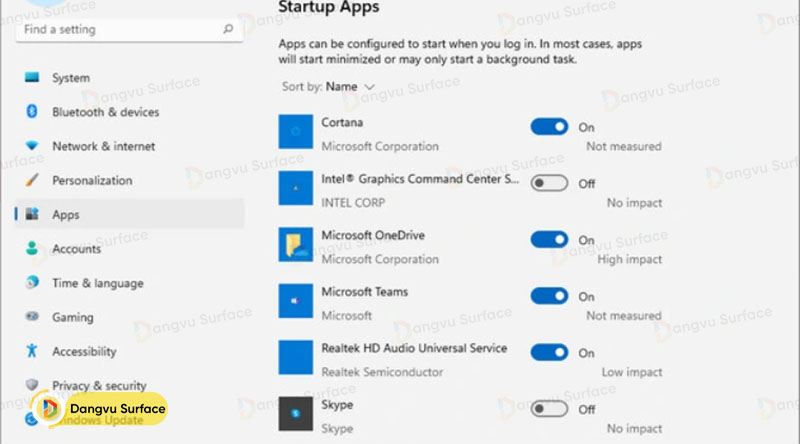Click the Cortana app icon
This screenshot has height=444, width=800.
[x=295, y=133]
